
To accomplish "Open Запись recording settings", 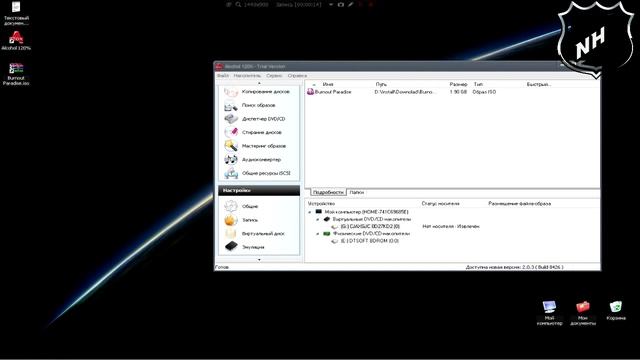I will coord(242,220).
